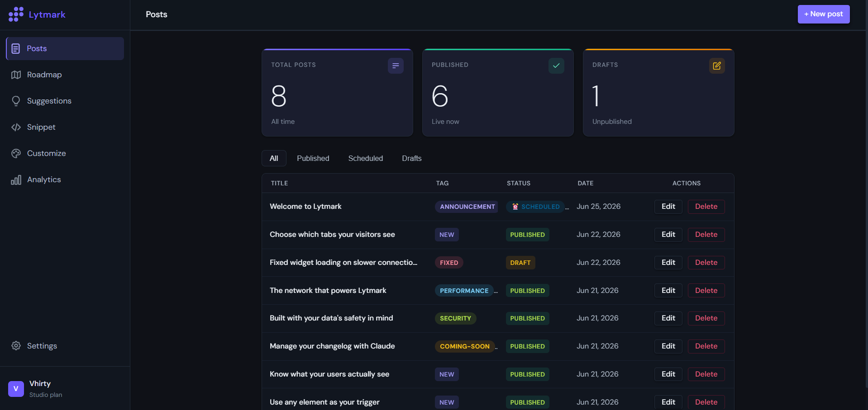Switch to the Scheduled filter tab
Image resolution: width=868 pixels, height=410 pixels.
366,158
